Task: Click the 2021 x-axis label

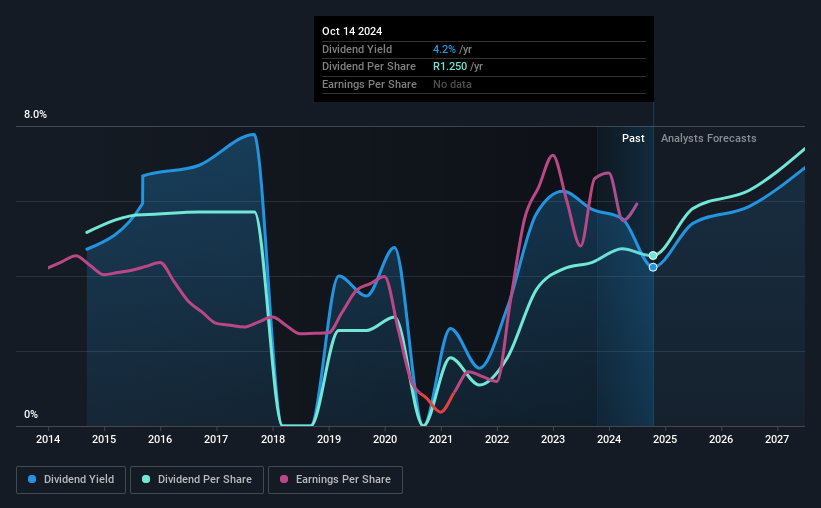Action: click(441, 439)
